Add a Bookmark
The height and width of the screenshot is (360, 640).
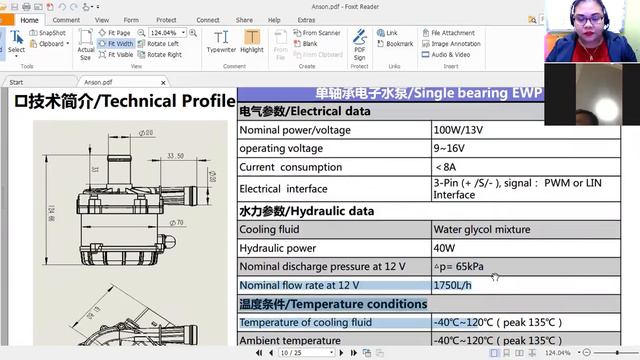click(x=395, y=44)
